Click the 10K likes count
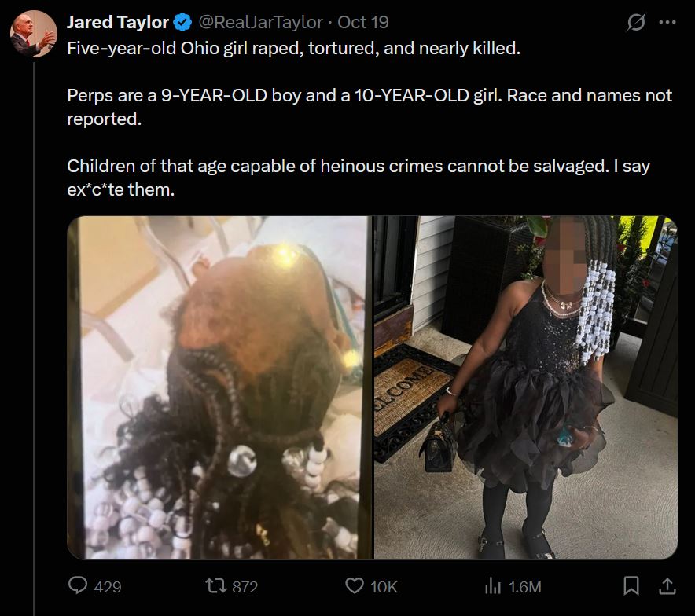695x616 pixels. (x=384, y=587)
